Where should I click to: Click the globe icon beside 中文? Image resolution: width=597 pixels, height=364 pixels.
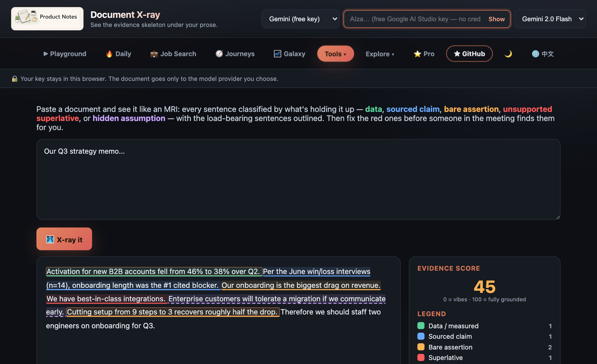pyautogui.click(x=536, y=54)
